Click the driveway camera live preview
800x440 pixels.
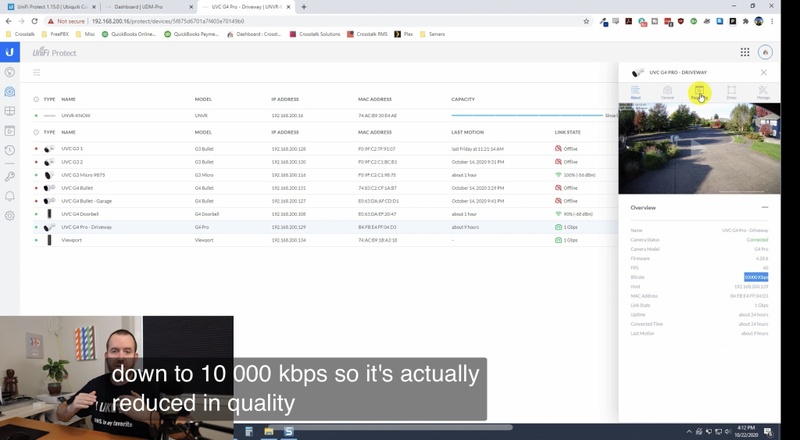point(699,149)
